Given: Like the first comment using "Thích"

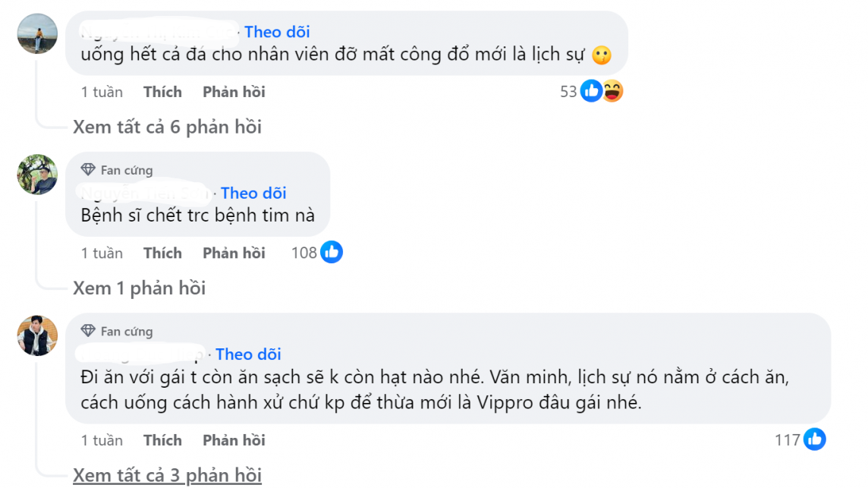Looking at the screenshot, I should [x=162, y=92].
